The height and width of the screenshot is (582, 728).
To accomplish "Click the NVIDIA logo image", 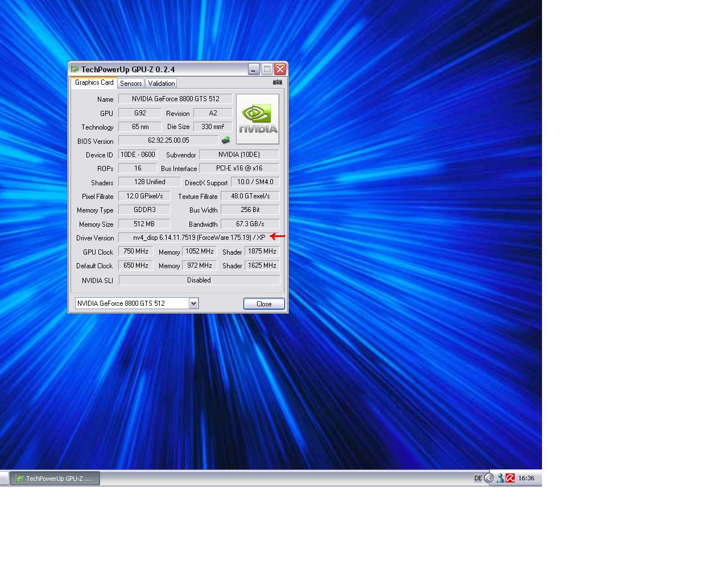I will 258,119.
